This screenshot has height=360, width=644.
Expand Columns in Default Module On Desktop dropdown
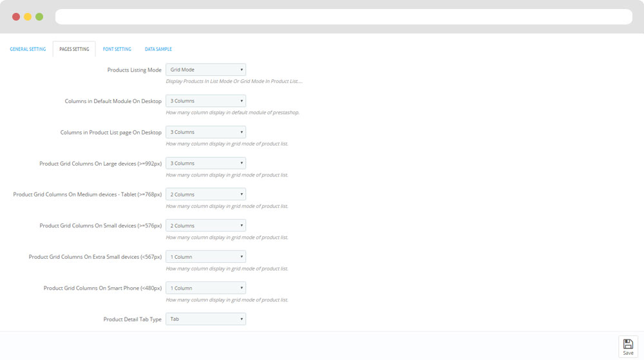tap(205, 101)
